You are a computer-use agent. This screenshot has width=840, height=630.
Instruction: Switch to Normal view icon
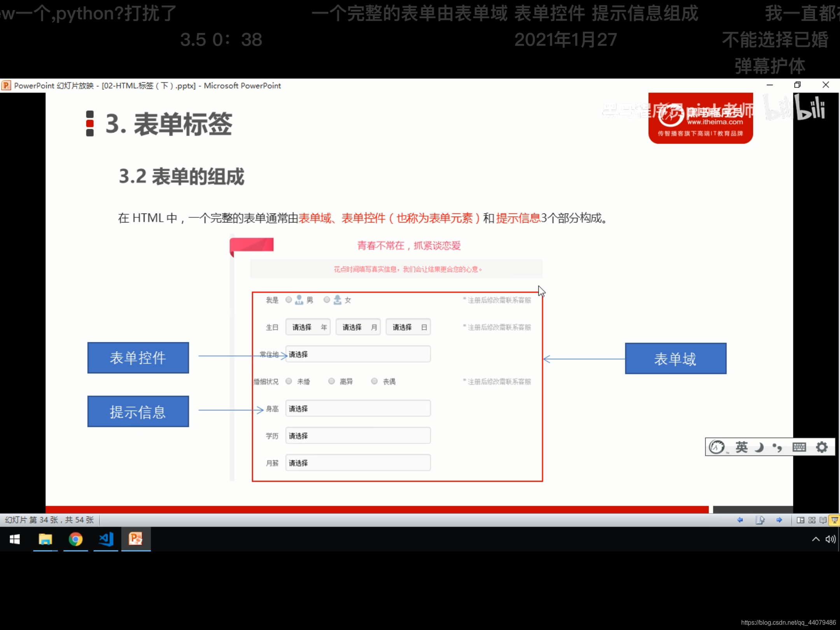point(800,520)
